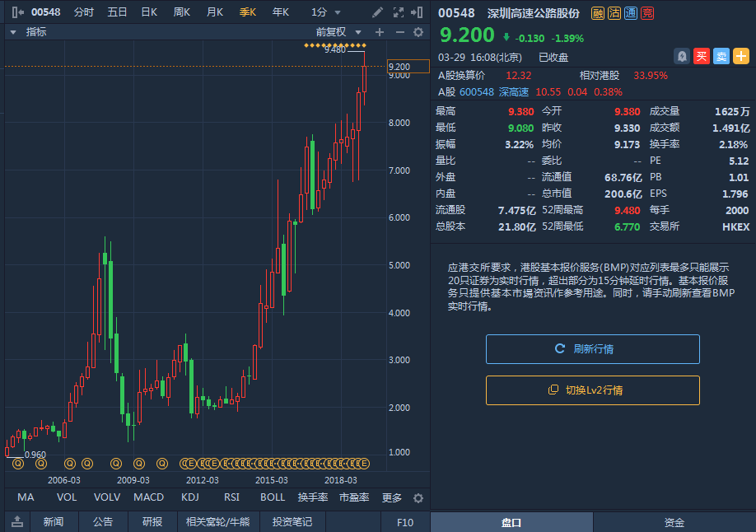Zoom in chart with plus icon
The width and height of the screenshot is (756, 532).
click(380, 32)
